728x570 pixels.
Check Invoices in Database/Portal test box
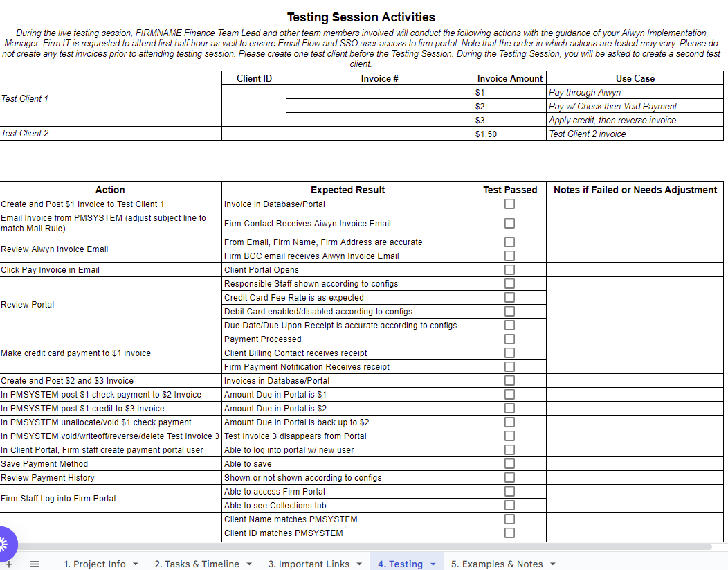coord(509,380)
